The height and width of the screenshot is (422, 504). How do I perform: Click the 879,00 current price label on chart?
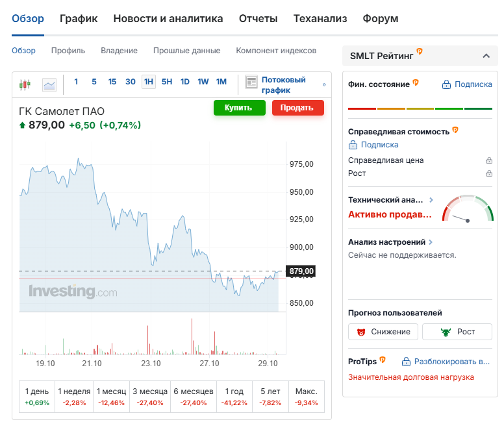coord(301,271)
